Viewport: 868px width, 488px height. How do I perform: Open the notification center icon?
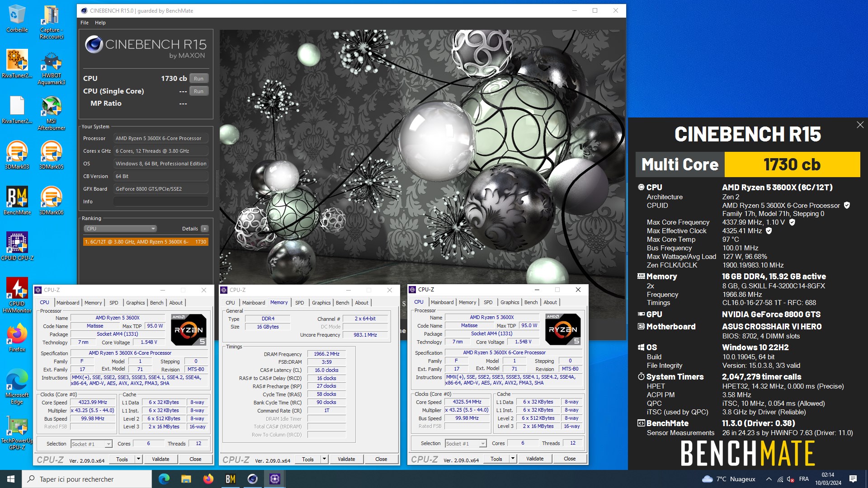coord(853,479)
